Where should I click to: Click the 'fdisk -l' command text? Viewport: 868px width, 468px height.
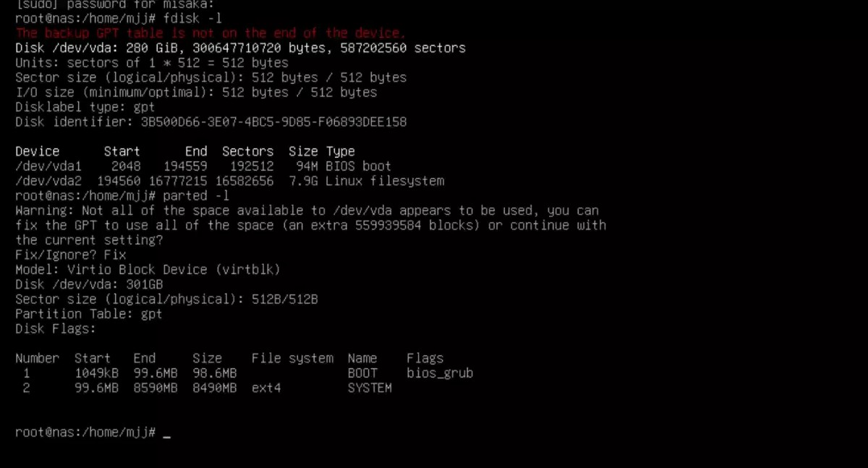pos(192,18)
